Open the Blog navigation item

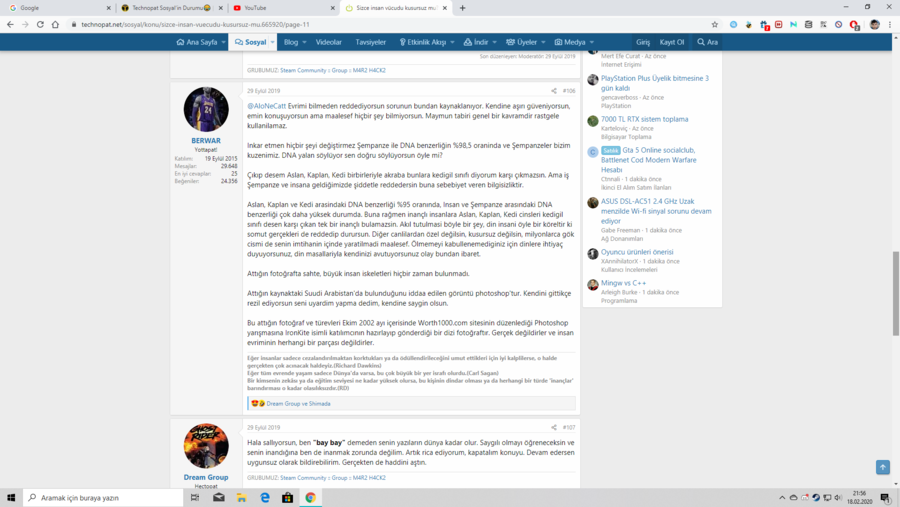pyautogui.click(x=291, y=42)
